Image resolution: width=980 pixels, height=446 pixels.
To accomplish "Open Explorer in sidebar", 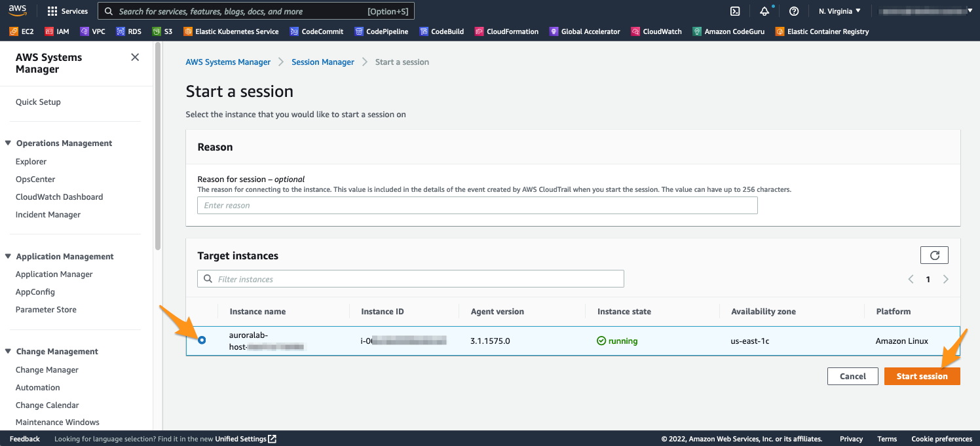I will [x=31, y=162].
